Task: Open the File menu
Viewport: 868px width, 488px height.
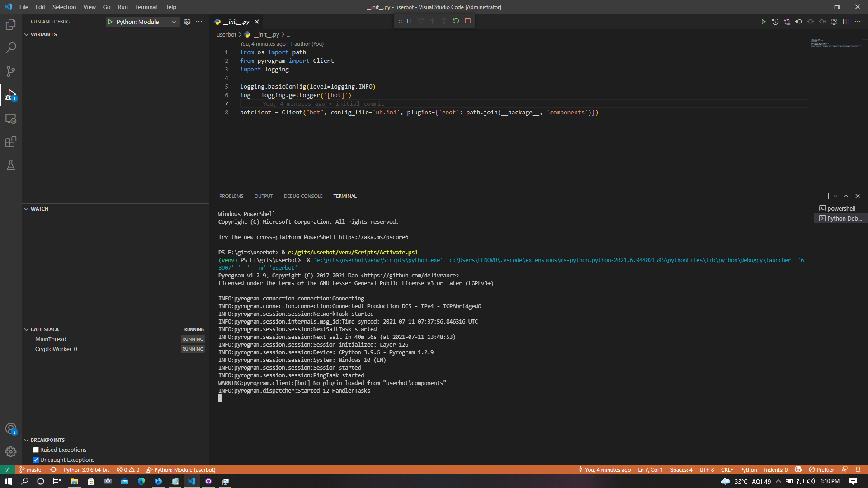Action: (24, 7)
